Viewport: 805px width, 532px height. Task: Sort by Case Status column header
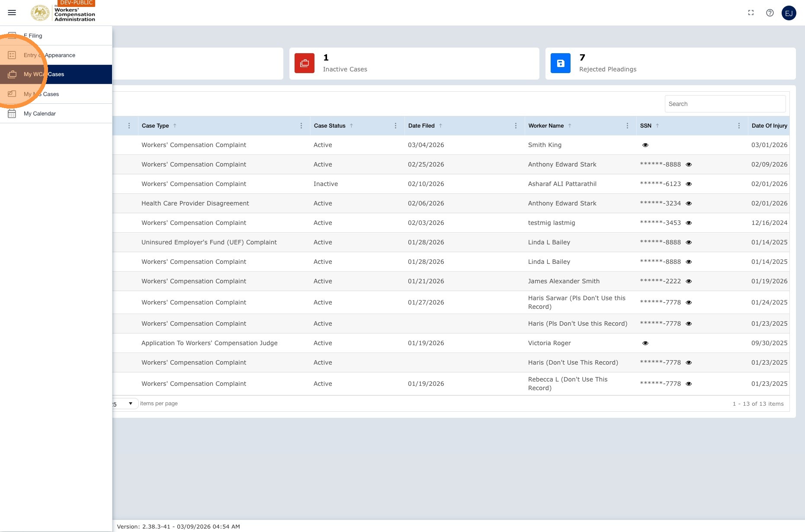(x=330, y=126)
